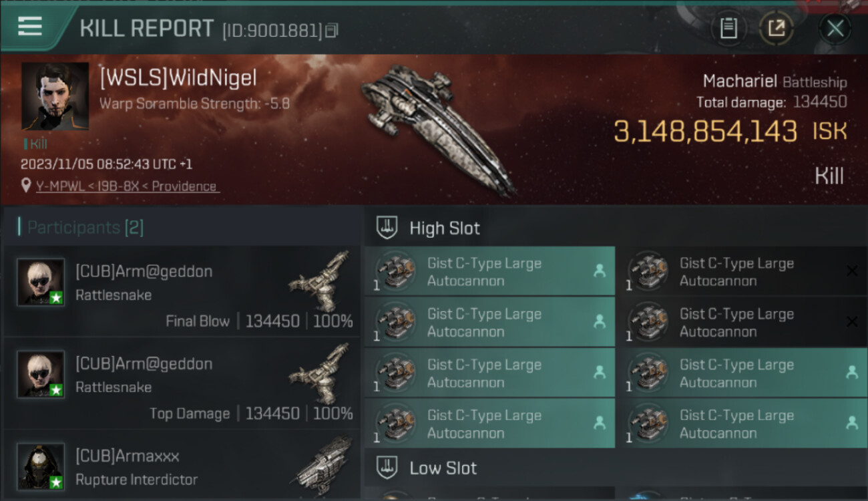Screen dimensions: 868x501
Task: Open WildNigel's character portrait
Action: 55,96
